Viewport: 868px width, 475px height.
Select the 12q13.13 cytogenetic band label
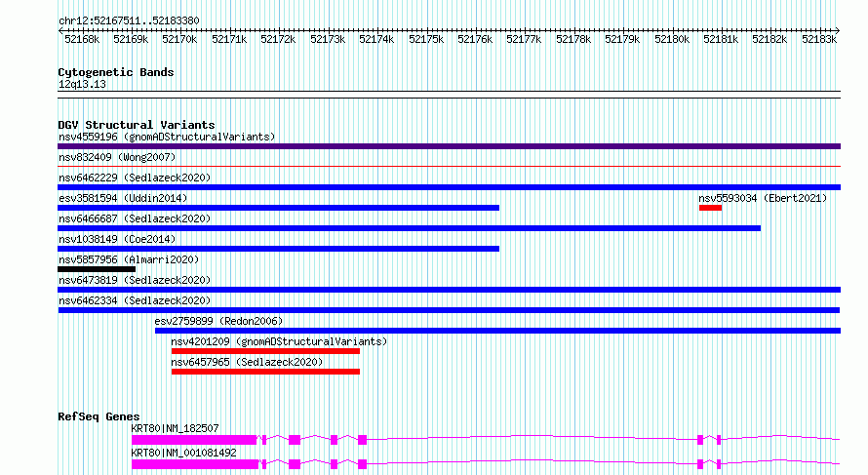tap(82, 84)
